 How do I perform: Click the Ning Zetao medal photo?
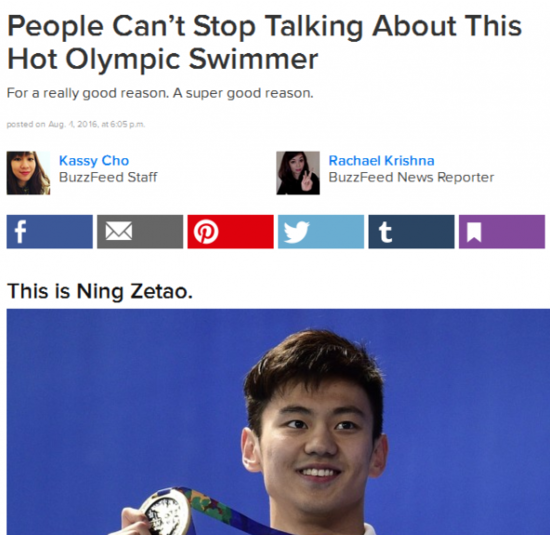[x=278, y=422]
